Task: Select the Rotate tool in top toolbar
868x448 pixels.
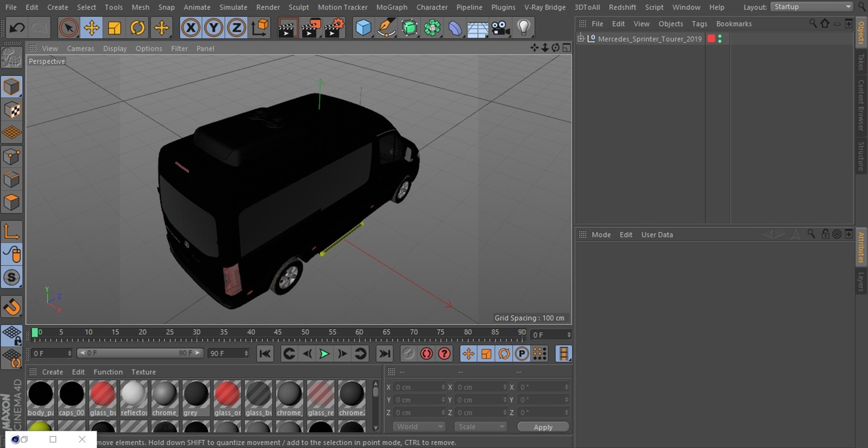Action: click(x=137, y=28)
